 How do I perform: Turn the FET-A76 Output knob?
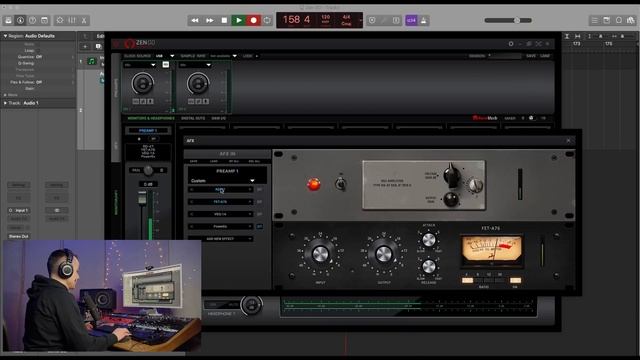(384, 254)
